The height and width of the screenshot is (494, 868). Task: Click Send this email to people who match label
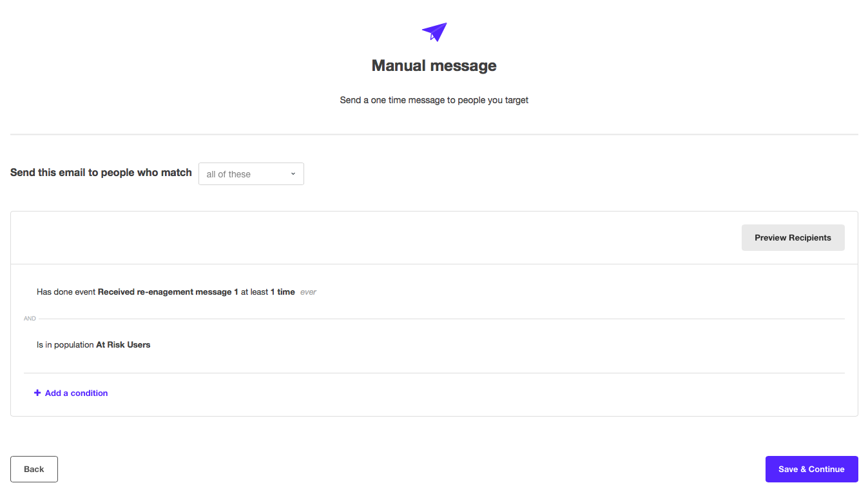coord(101,172)
